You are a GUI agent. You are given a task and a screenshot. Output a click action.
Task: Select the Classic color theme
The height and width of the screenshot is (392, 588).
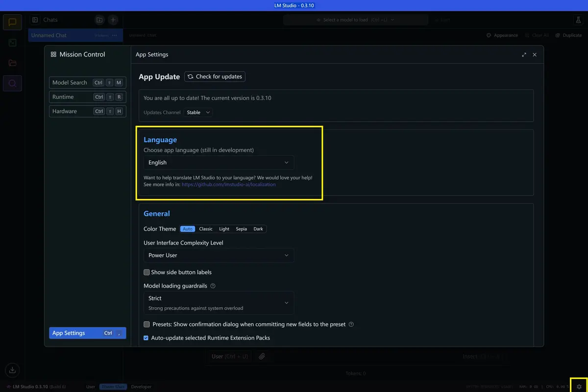(206, 229)
